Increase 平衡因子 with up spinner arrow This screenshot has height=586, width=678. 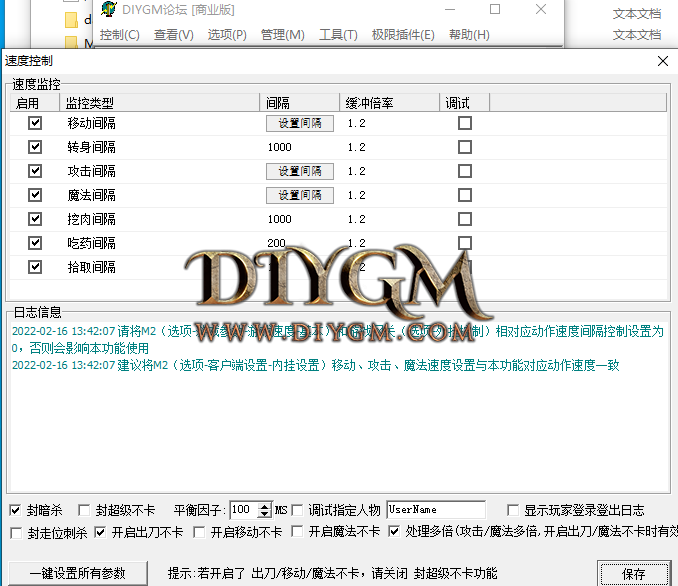[x=265, y=506]
